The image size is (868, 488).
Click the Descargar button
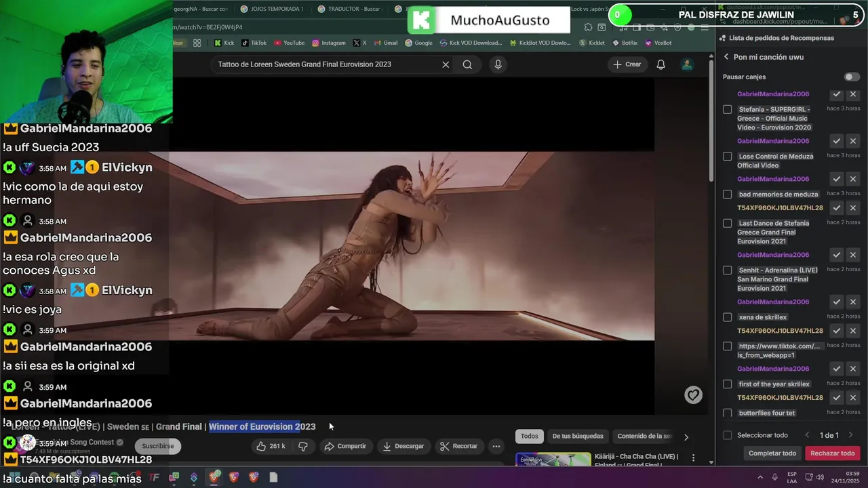[x=403, y=446]
